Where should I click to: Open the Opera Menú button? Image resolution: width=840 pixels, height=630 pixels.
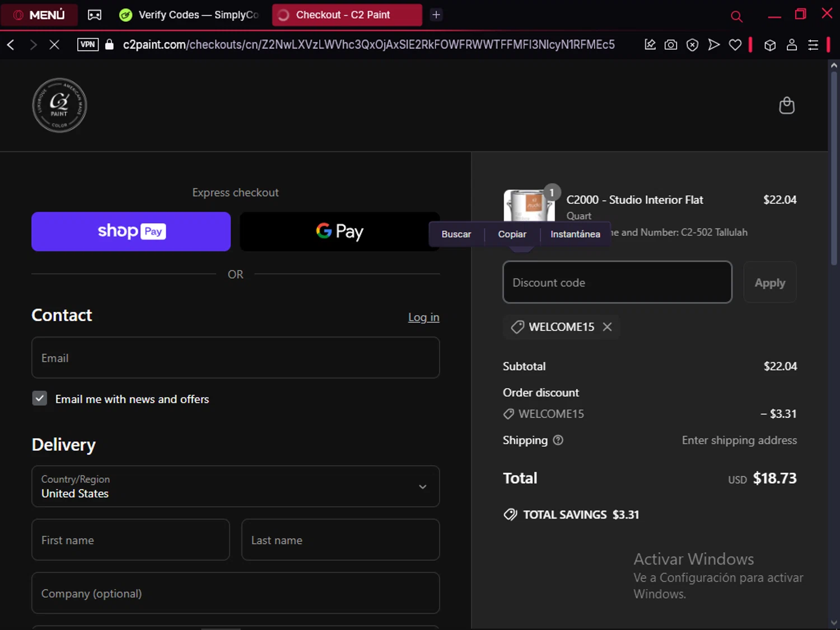39,15
